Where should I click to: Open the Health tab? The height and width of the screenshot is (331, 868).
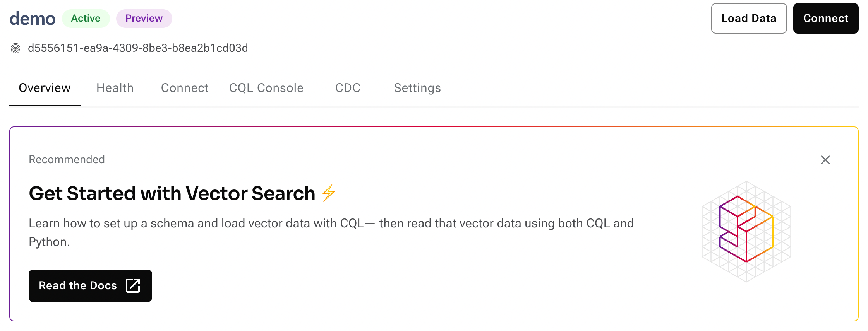click(x=115, y=88)
